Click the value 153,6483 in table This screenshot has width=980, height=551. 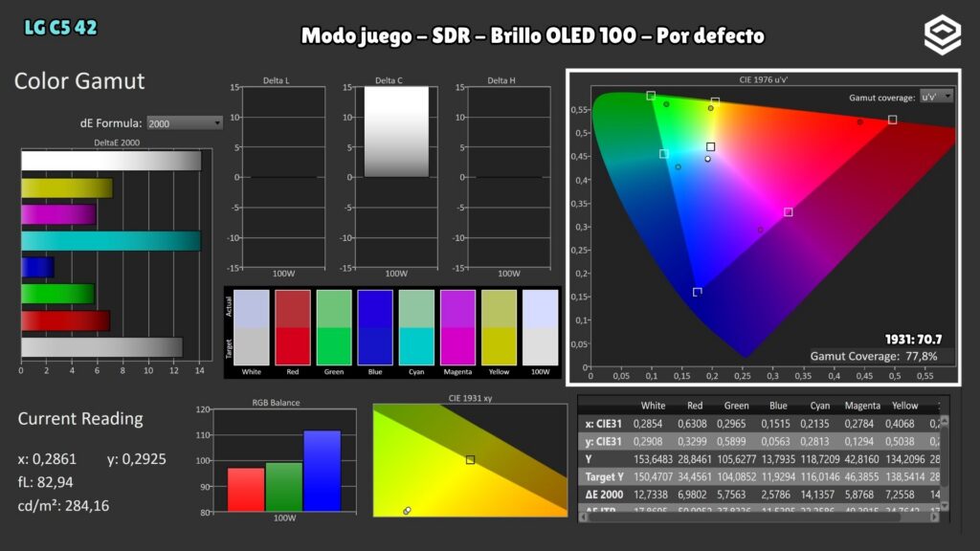click(x=653, y=459)
